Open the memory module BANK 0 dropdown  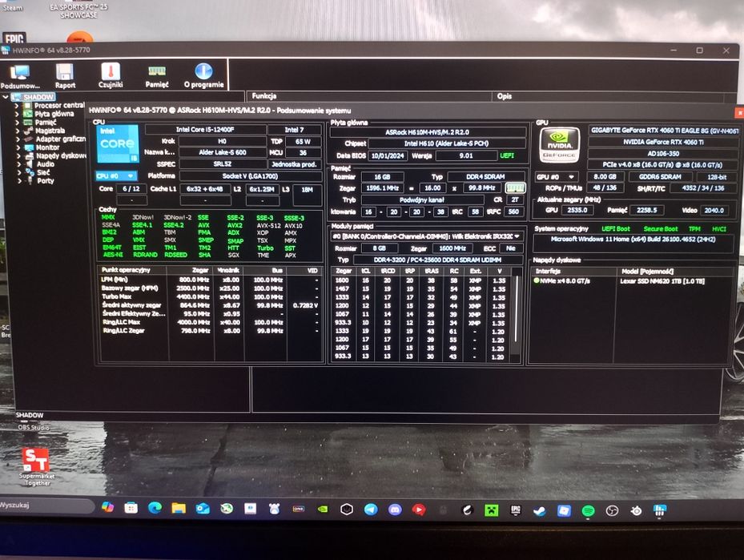click(427, 236)
